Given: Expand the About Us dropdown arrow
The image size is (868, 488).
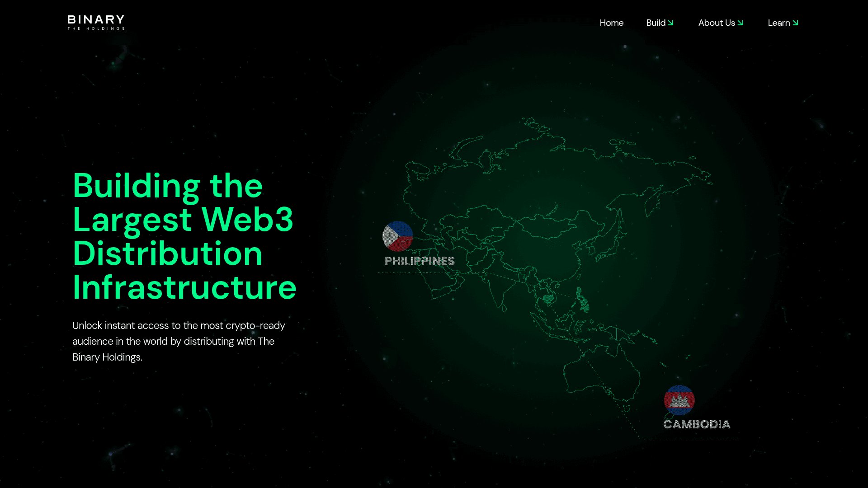Looking at the screenshot, I should [740, 23].
